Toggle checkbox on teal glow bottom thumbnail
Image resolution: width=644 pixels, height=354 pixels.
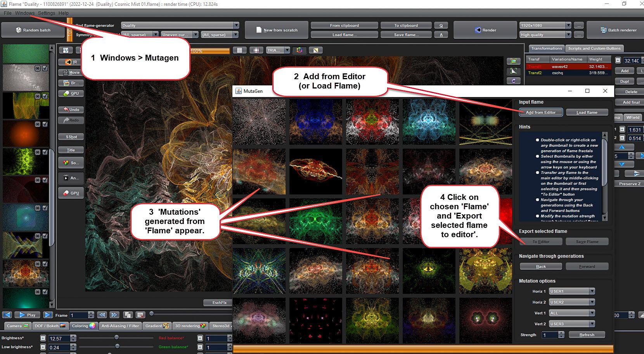pyautogui.click(x=45, y=292)
